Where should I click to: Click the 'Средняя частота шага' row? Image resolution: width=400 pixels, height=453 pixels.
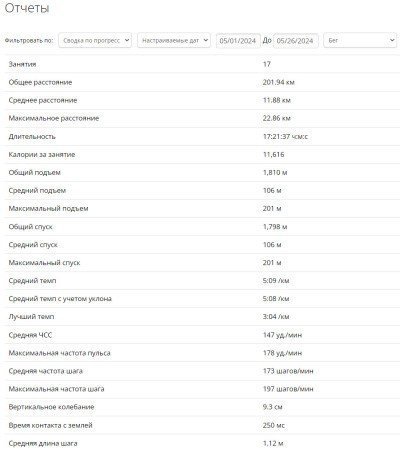pos(202,371)
